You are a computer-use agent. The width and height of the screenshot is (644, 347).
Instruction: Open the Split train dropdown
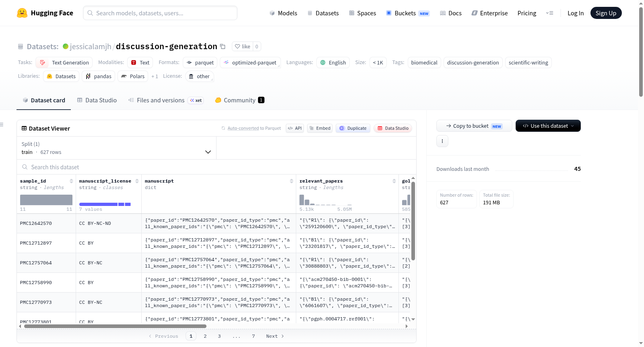[x=116, y=148]
